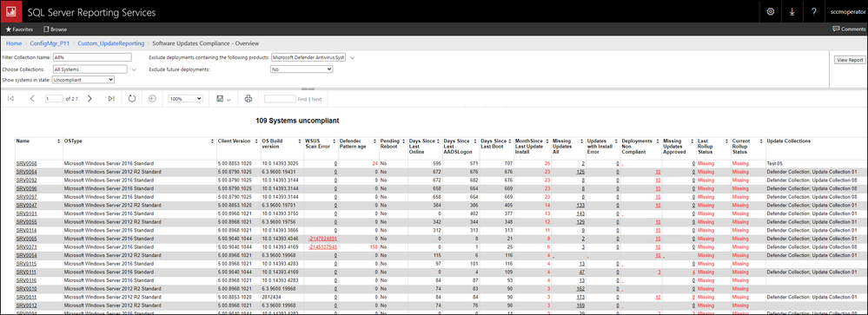Screen dimensions: 868x315
Task: Click Filter Collection Name field
Action: click(x=92, y=57)
